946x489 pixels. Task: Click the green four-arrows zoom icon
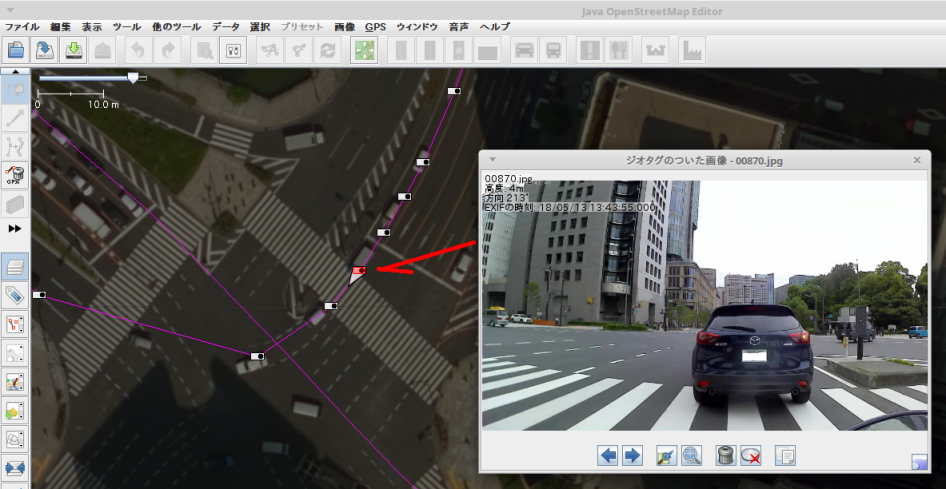(x=364, y=50)
